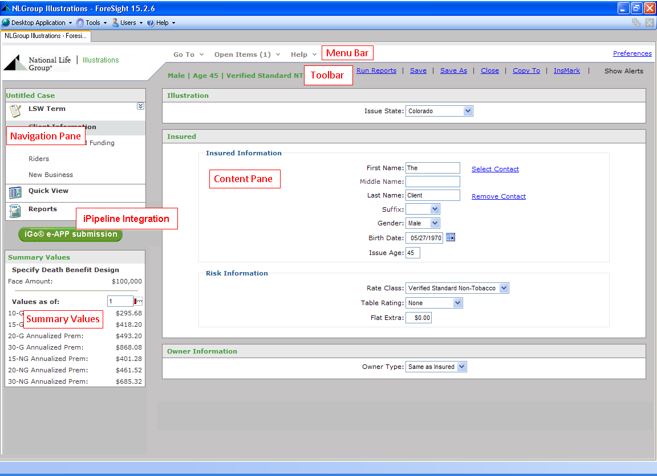Open the Preferences link
The height and width of the screenshot is (476, 657).
pyautogui.click(x=632, y=54)
